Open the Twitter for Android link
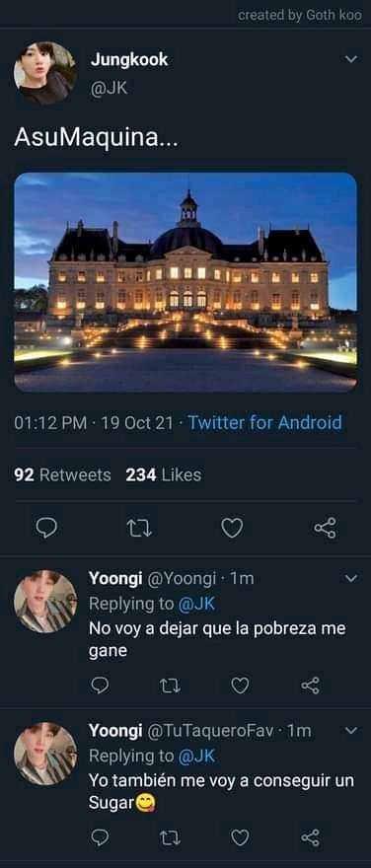 (265, 423)
